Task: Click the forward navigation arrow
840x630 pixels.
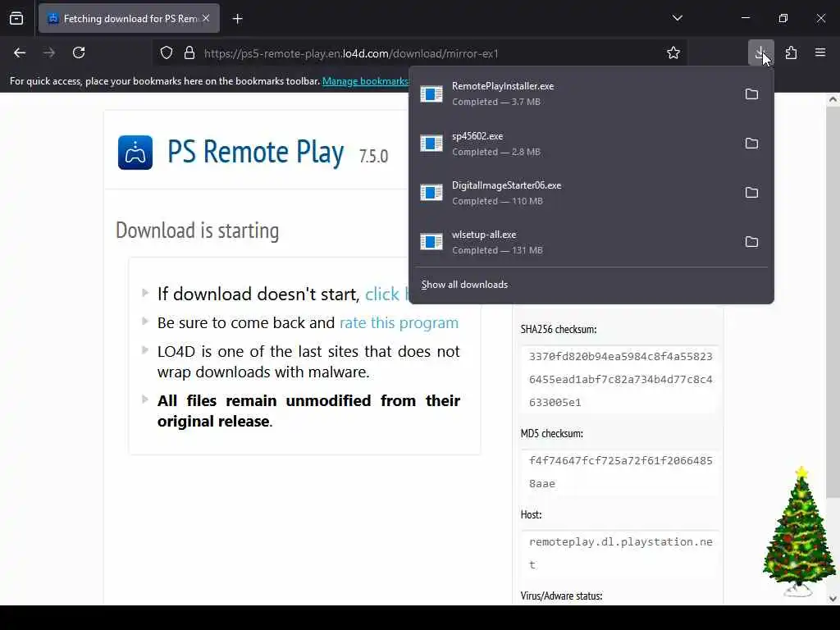Action: 49,52
